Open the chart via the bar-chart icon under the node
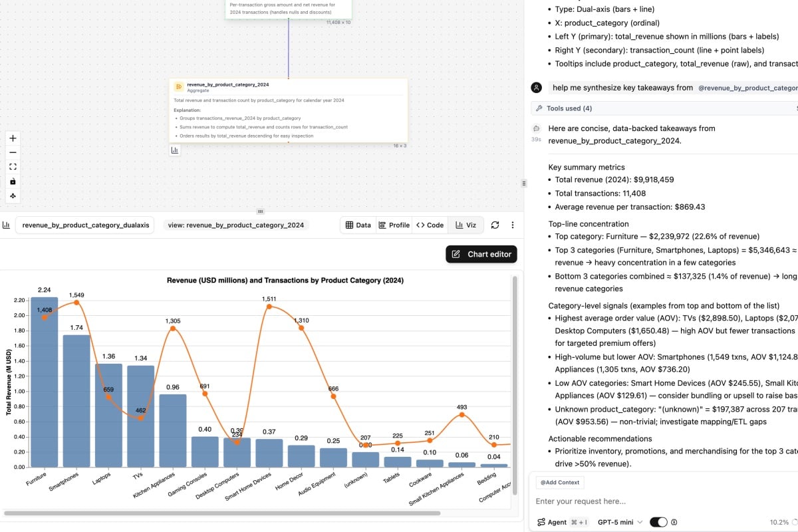The image size is (798, 532). [x=175, y=150]
